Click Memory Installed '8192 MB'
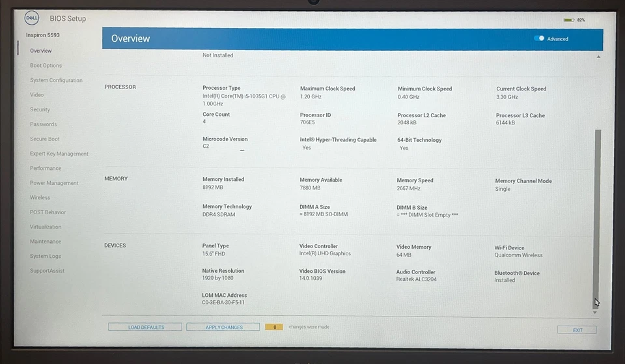The width and height of the screenshot is (625, 364). tap(213, 188)
